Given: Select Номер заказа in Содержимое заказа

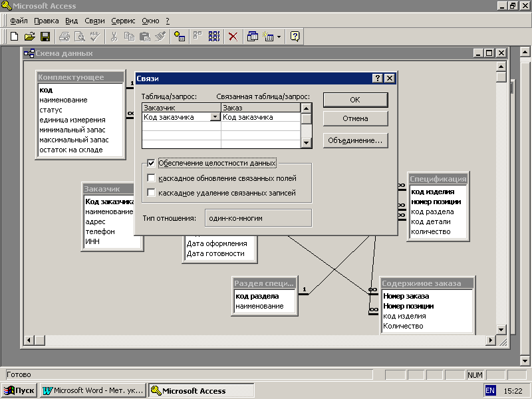Looking at the screenshot, I should coord(406,296).
